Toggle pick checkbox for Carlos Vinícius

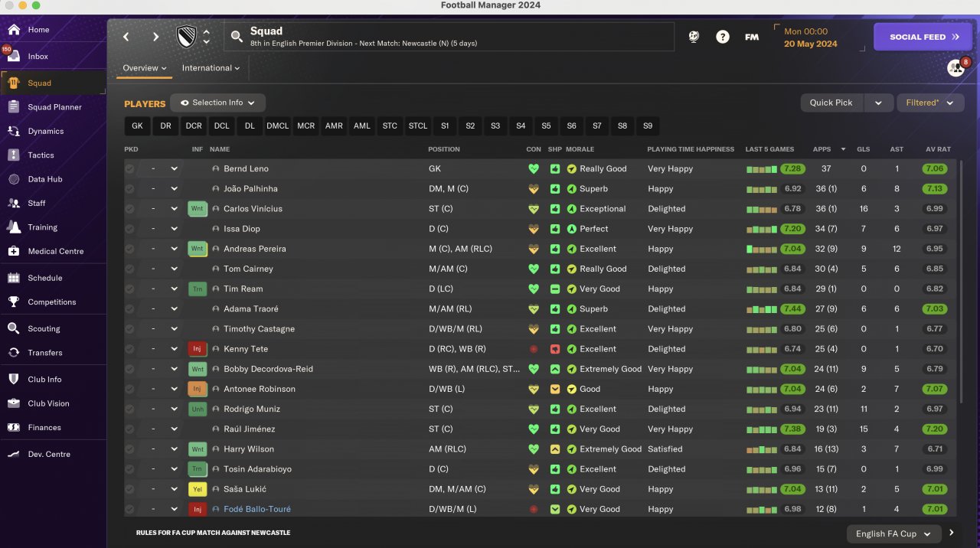129,209
